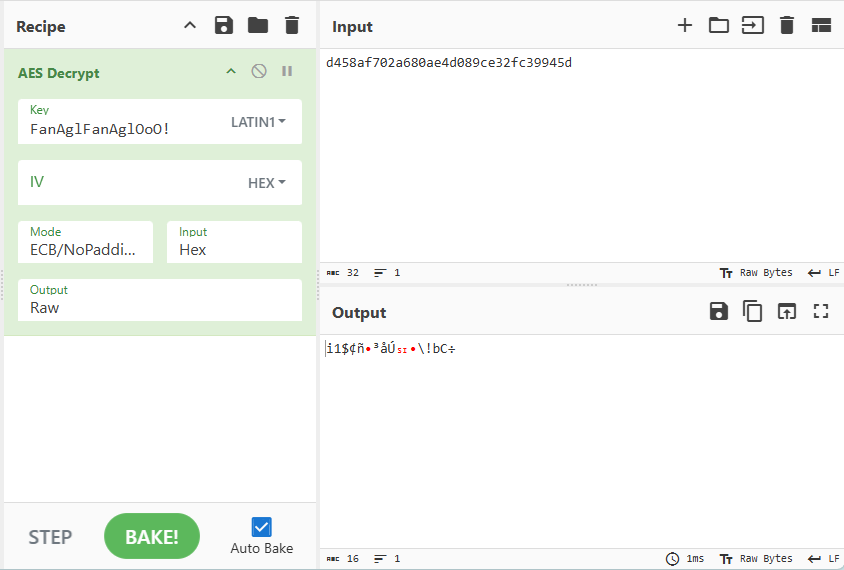
Task: Add a new input tab
Action: (x=685, y=26)
